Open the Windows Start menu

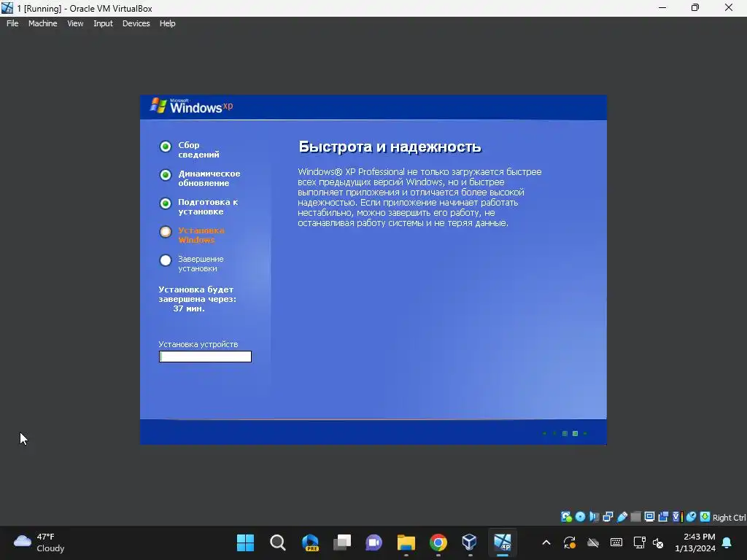245,542
